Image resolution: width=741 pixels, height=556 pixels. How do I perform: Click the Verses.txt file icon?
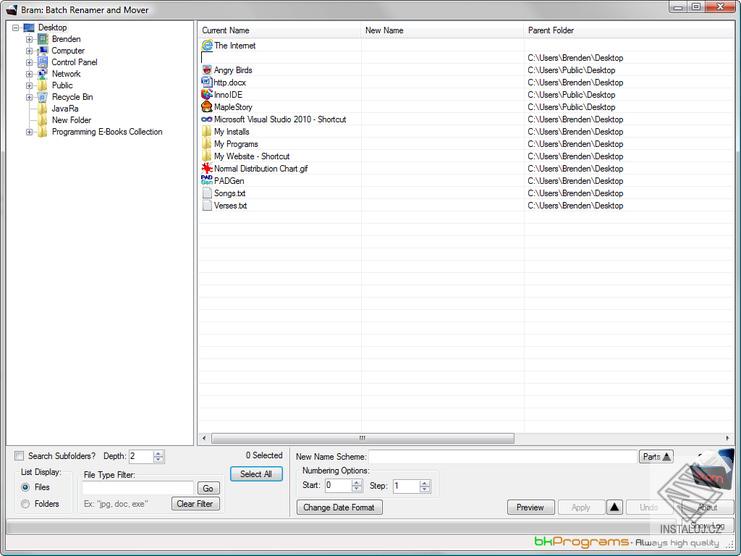coord(207,205)
